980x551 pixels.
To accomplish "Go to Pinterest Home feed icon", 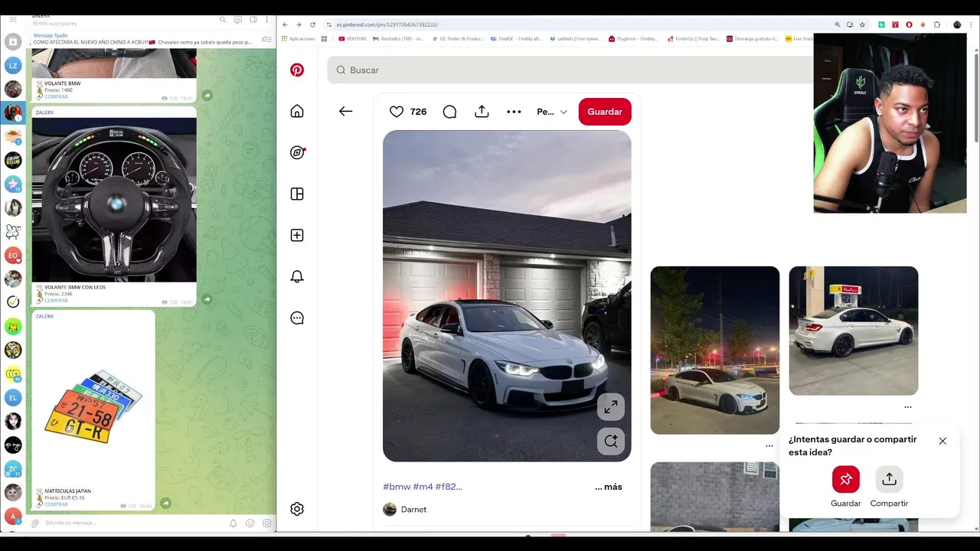I will tap(297, 111).
